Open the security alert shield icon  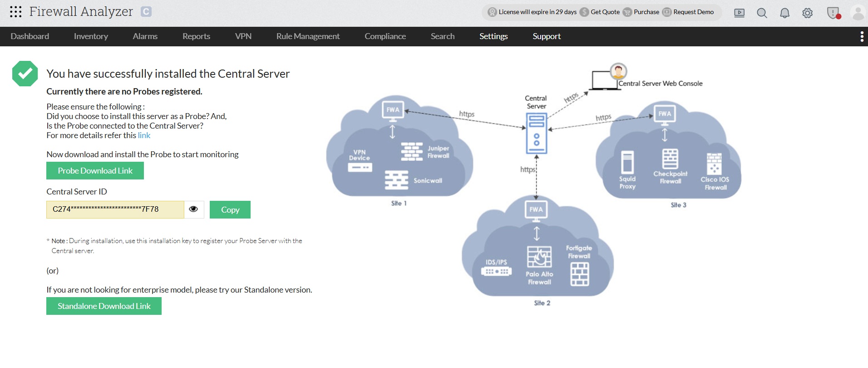coord(833,13)
